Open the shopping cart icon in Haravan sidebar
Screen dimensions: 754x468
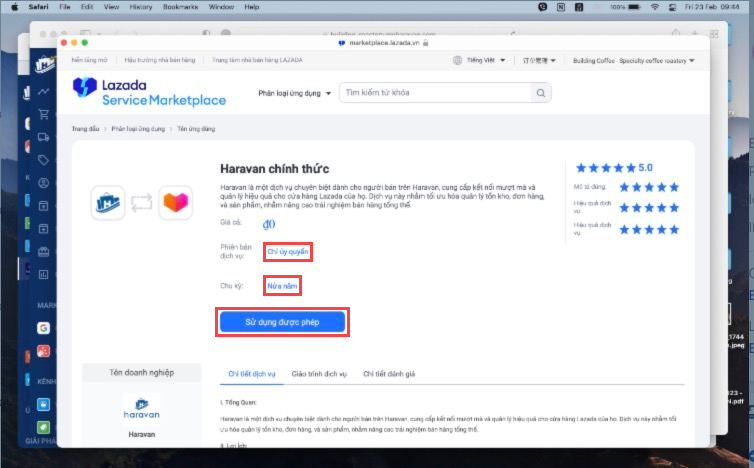click(x=44, y=114)
